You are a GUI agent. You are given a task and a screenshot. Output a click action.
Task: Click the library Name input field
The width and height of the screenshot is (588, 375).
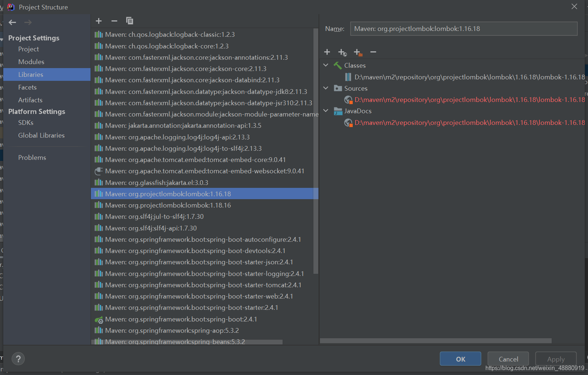[x=464, y=29]
